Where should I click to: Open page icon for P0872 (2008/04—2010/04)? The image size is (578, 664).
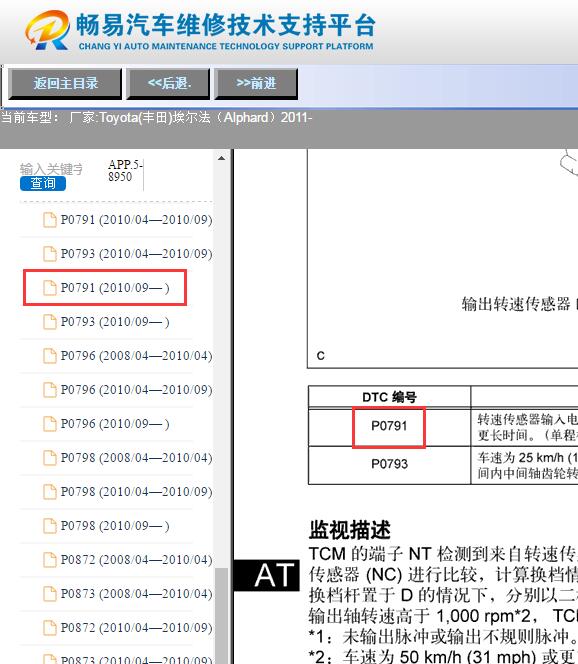50,560
